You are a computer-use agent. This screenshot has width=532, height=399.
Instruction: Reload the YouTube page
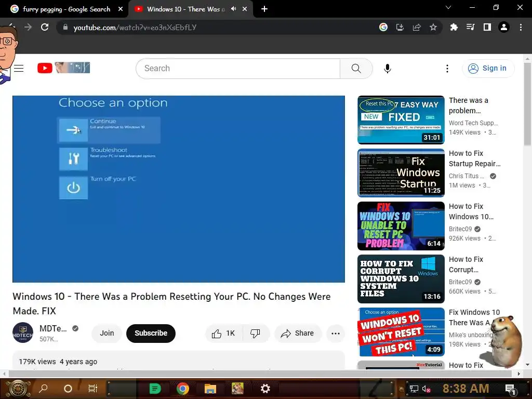point(45,27)
